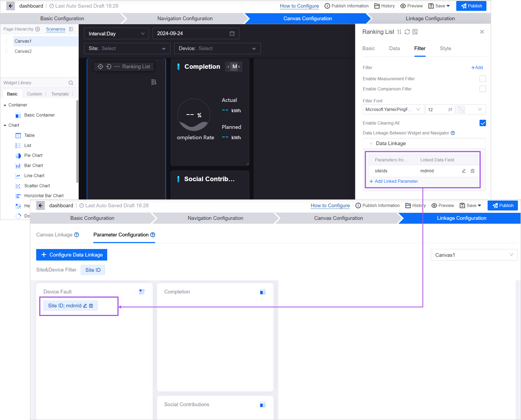Screen dimensions: 521x420
Task: Click Add Linked Parameter link
Action: 396,181
